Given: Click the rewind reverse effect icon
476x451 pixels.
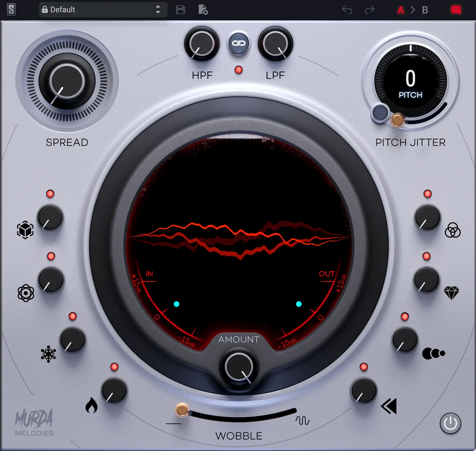Looking at the screenshot, I should 388,407.
